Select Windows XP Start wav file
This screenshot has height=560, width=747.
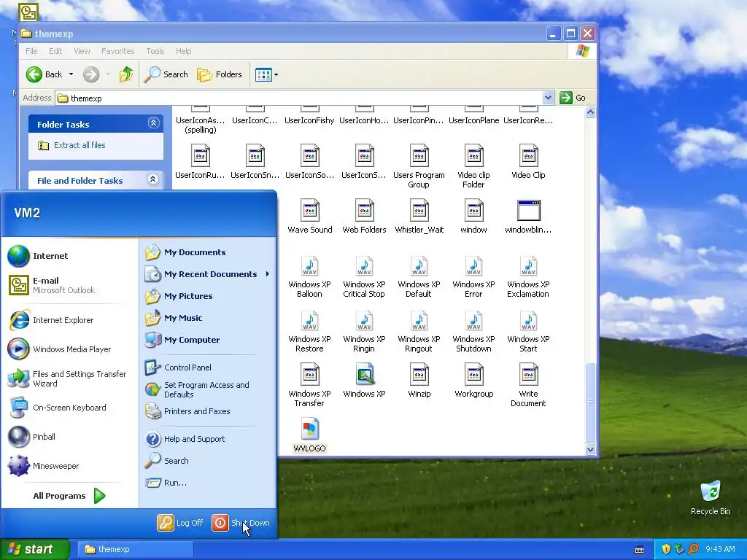(528, 332)
